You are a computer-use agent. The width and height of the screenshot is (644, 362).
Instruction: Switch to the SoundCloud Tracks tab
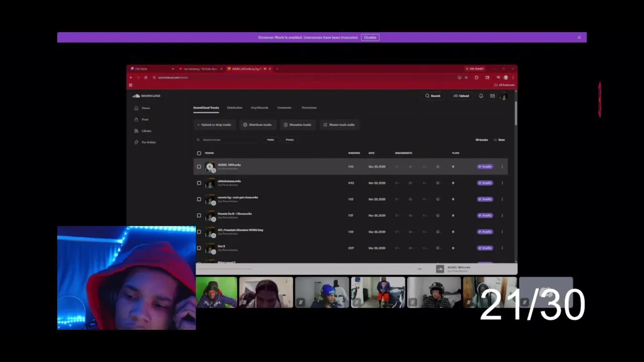point(206,108)
